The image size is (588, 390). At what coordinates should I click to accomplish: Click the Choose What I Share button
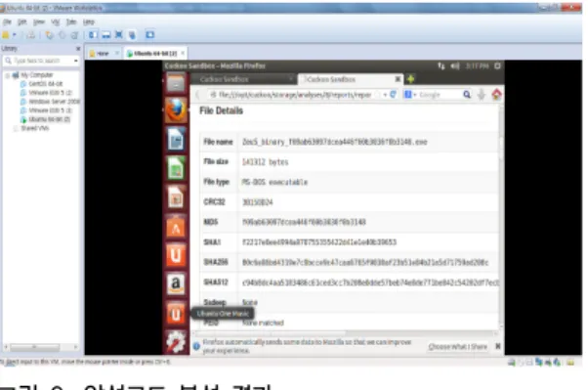point(458,346)
